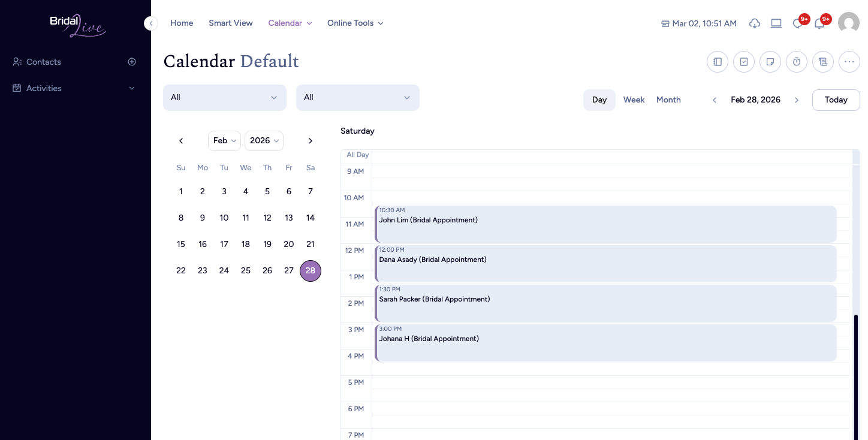Open the notes icon in the calendar toolbar
This screenshot has width=868, height=440.
(770, 62)
